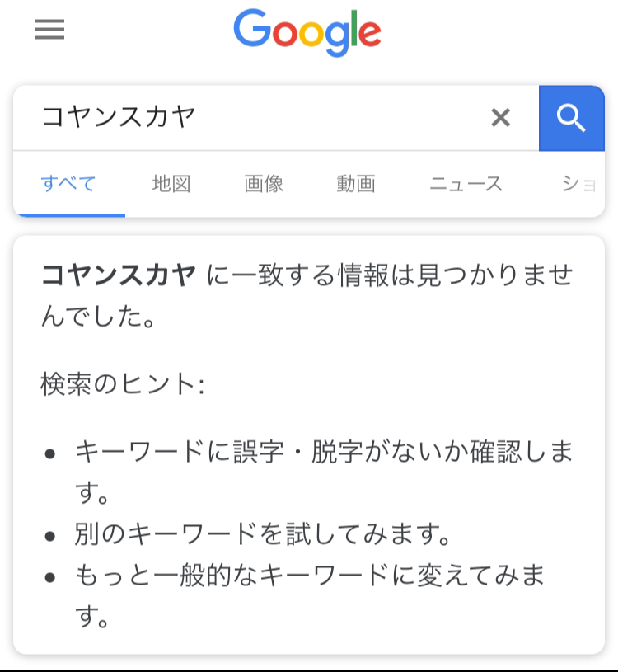Viewport: 618px width, 672px height.
Task: Switch to the 画像 tab
Action: 264,184
